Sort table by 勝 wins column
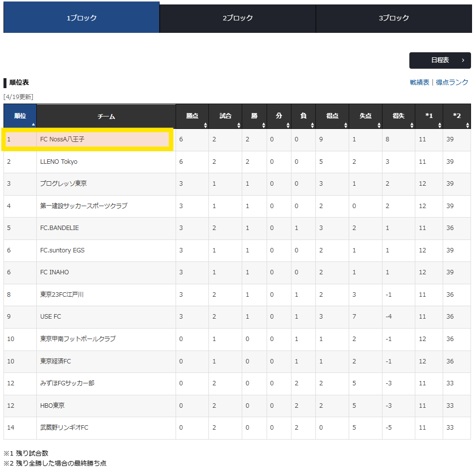Image resolution: width=476 pixels, height=468 pixels. [254, 117]
